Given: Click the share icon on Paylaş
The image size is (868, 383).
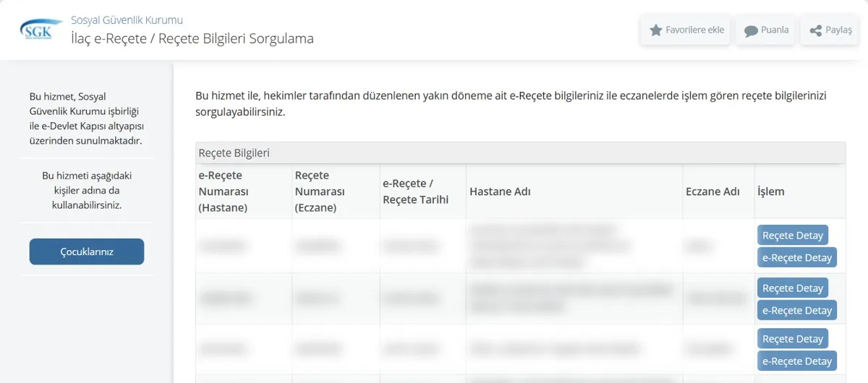Looking at the screenshot, I should coord(815,31).
